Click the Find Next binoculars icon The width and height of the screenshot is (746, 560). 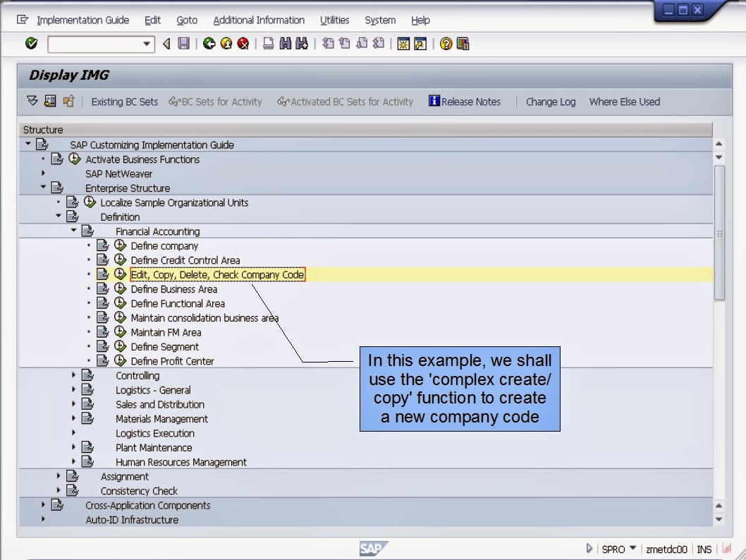point(302,44)
